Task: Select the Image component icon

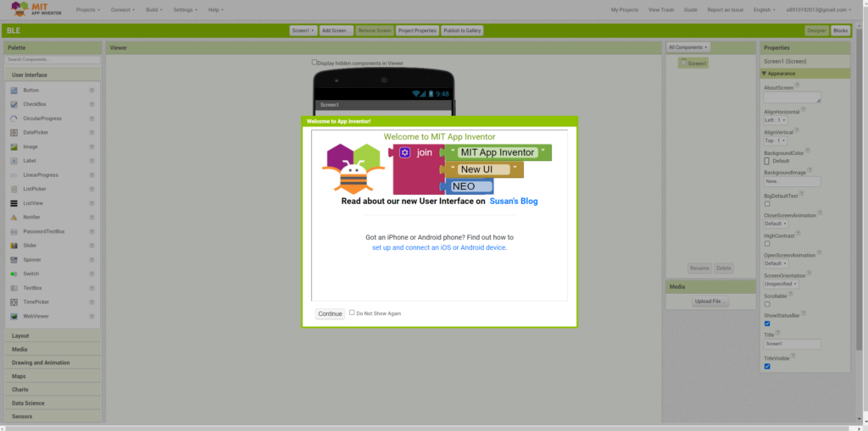Action: 14,146
